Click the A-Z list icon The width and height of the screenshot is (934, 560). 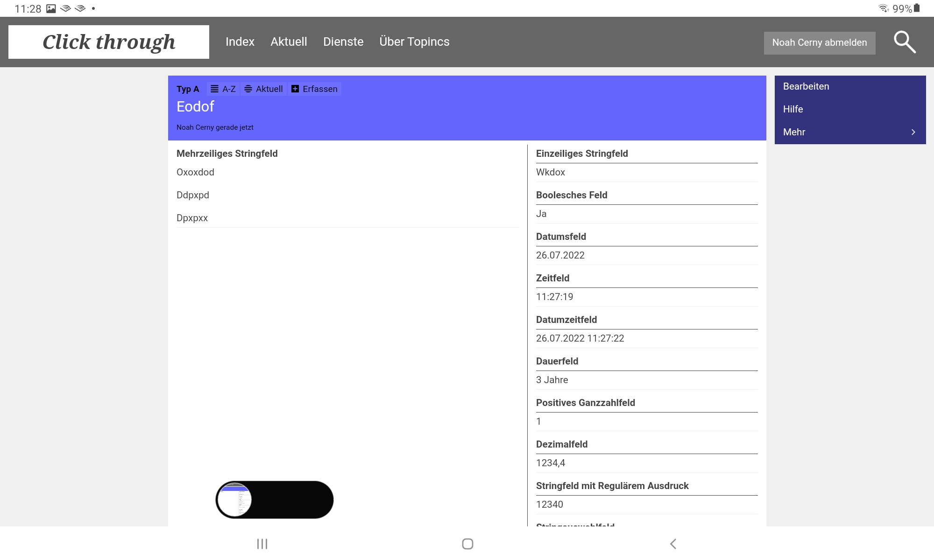[x=214, y=89]
